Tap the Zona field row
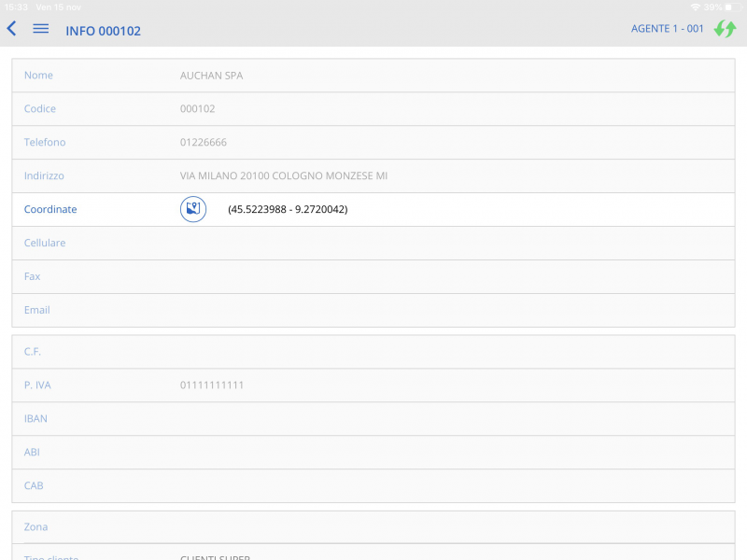The width and height of the screenshot is (747, 560). coord(373,527)
